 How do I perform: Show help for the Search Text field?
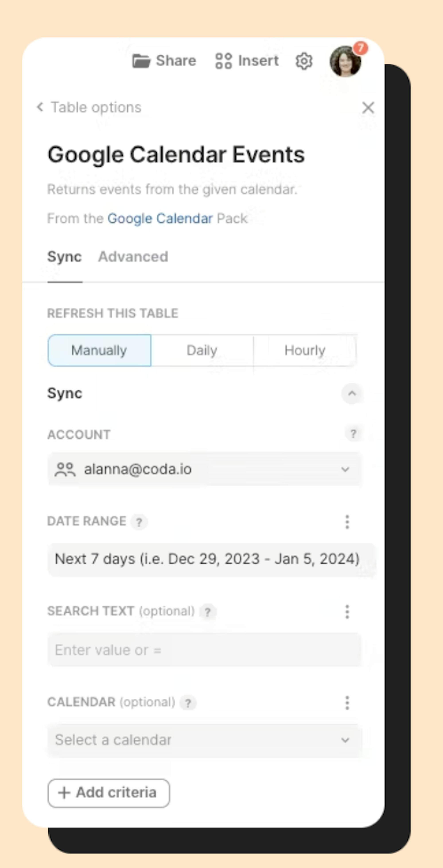point(208,612)
